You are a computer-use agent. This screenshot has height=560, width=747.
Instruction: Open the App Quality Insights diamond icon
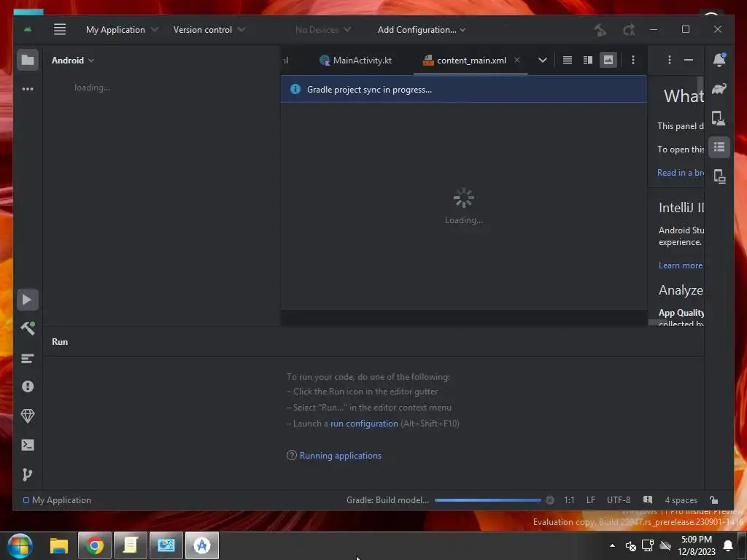click(x=28, y=416)
